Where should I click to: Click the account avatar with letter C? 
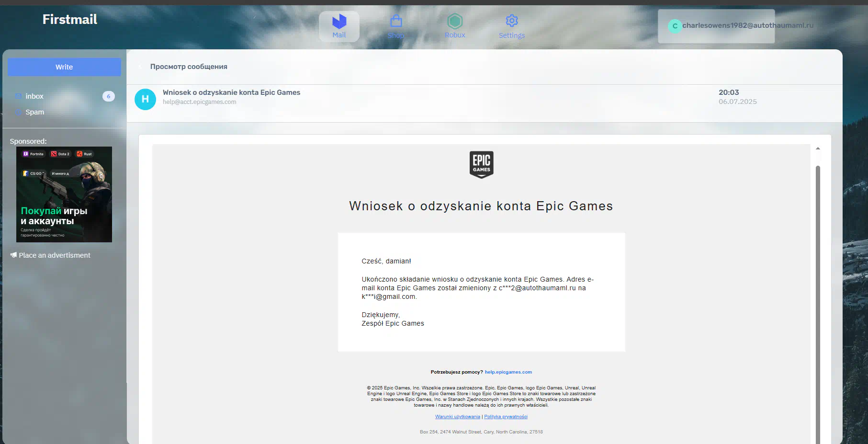pos(675,26)
